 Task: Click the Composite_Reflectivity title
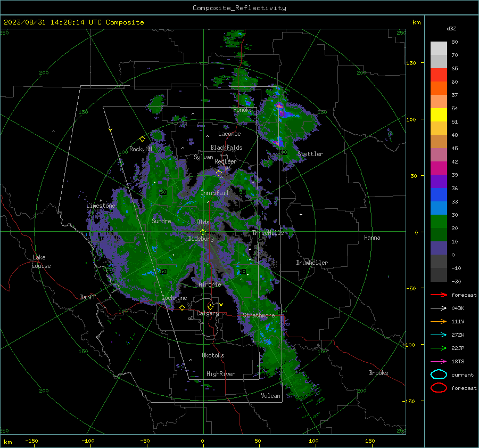tap(240, 8)
